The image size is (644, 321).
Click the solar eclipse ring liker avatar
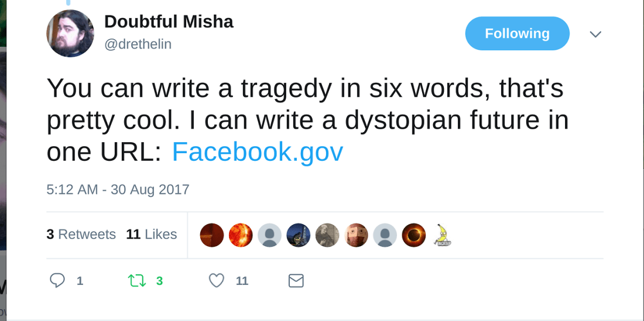coord(414,235)
